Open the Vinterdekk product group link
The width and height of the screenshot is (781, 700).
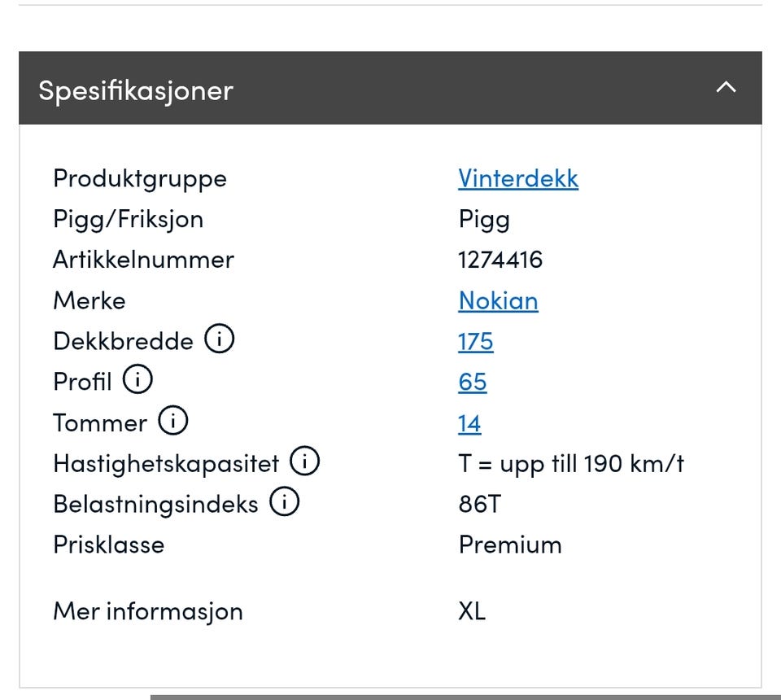point(518,178)
